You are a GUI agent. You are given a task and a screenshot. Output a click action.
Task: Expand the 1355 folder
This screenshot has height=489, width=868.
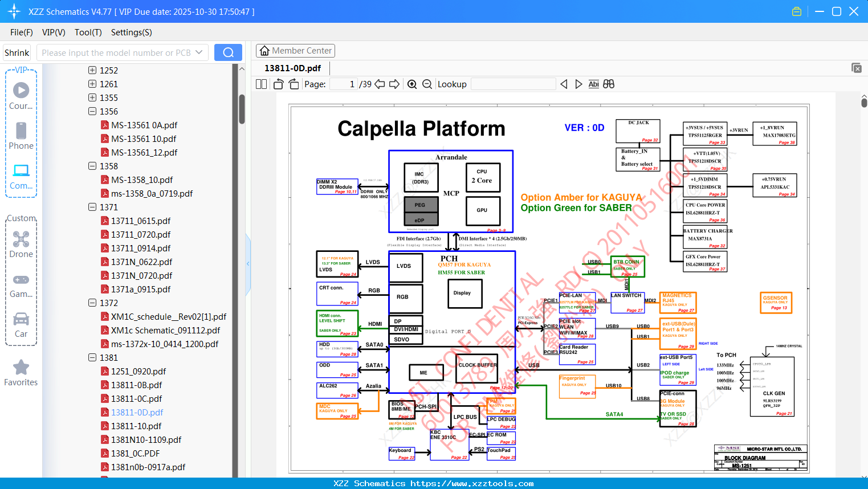[92, 97]
